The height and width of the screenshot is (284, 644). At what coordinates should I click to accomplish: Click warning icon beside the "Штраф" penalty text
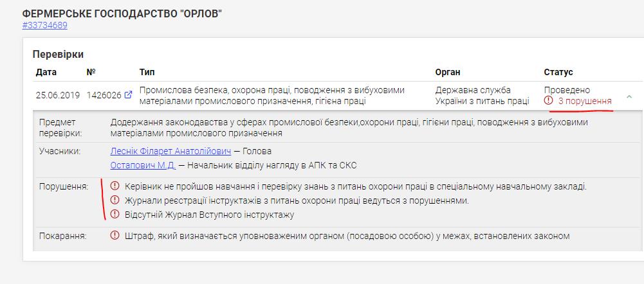coord(115,236)
